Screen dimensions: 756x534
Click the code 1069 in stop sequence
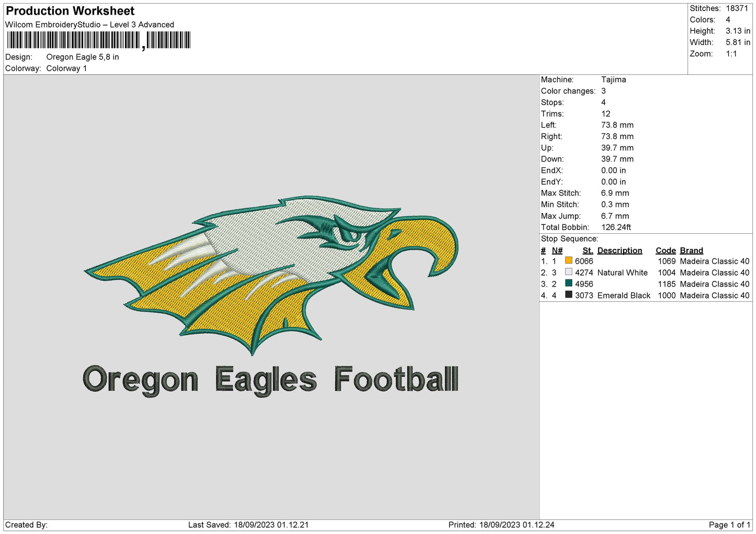point(667,261)
